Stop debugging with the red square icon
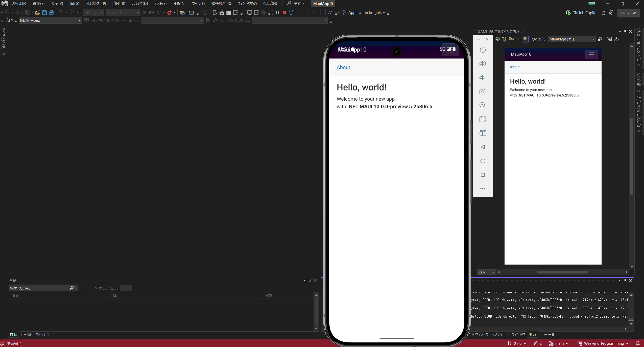Screen dimensions: 644x347 (x=284, y=12)
